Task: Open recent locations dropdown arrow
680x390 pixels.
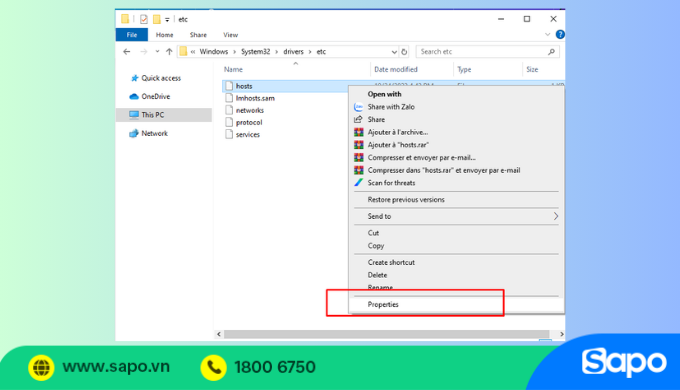Action: click(157, 52)
